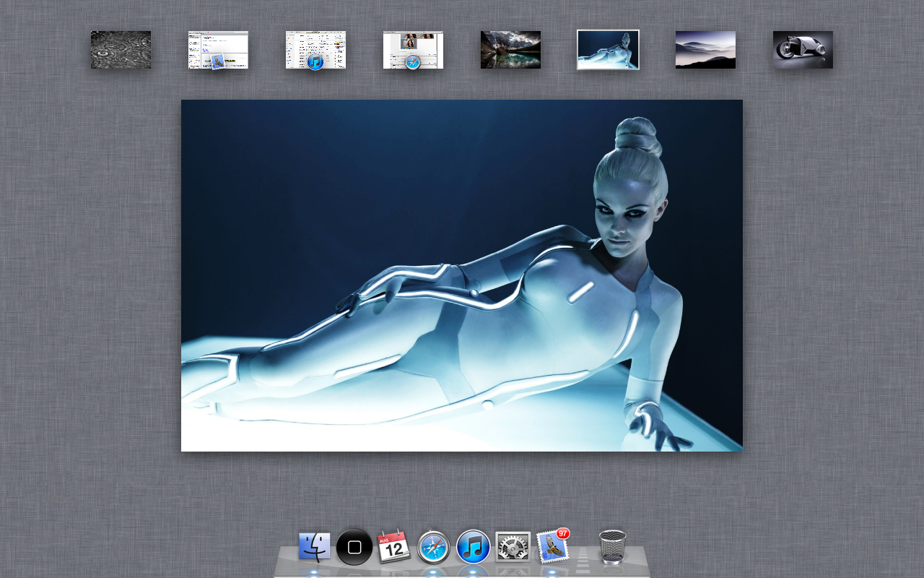Image resolution: width=924 pixels, height=578 pixels.
Task: Open iTunes from the dock
Action: pyautogui.click(x=473, y=548)
